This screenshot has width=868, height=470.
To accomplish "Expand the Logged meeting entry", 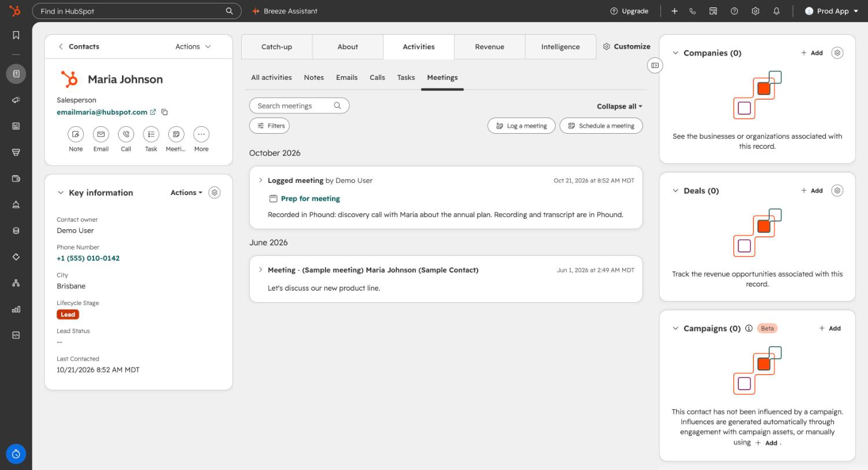I will tap(260, 181).
